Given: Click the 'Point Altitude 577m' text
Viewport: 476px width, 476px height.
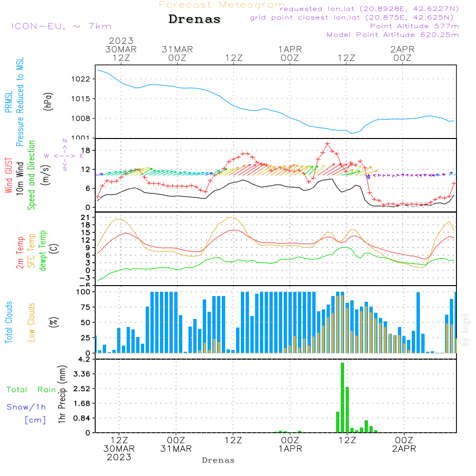Looking at the screenshot, I should 414,26.
